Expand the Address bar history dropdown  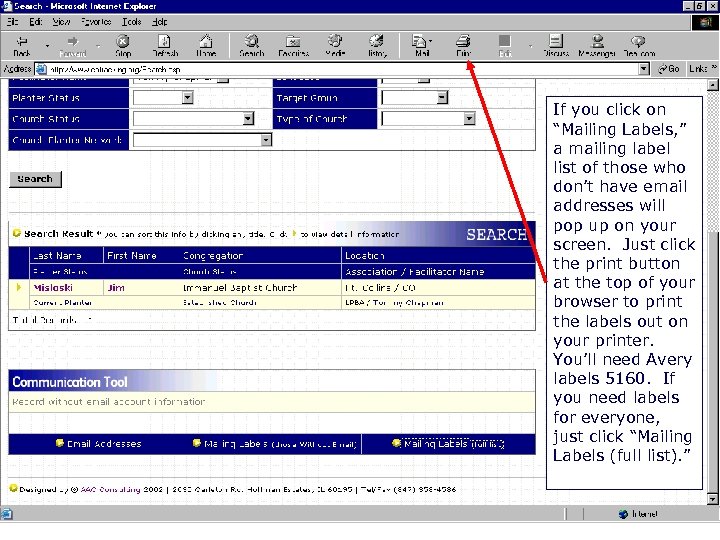(x=644, y=69)
